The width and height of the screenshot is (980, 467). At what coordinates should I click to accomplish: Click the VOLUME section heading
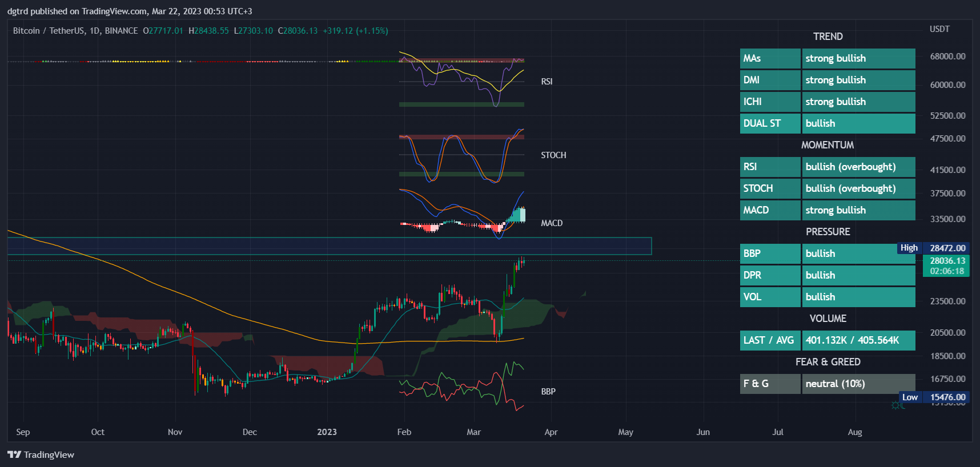pyautogui.click(x=828, y=319)
